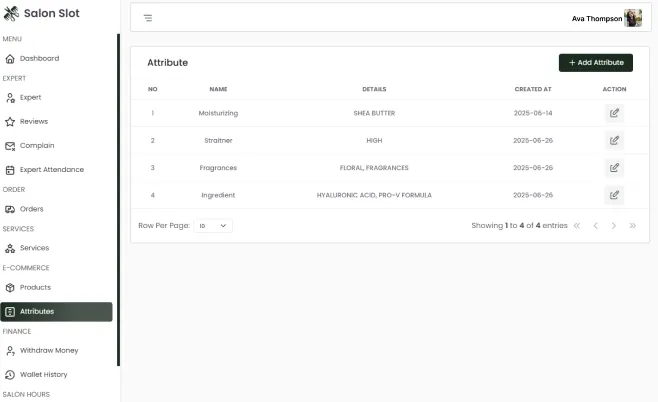This screenshot has width=658, height=402.
Task: Open Services menu label
Action: (34, 248)
